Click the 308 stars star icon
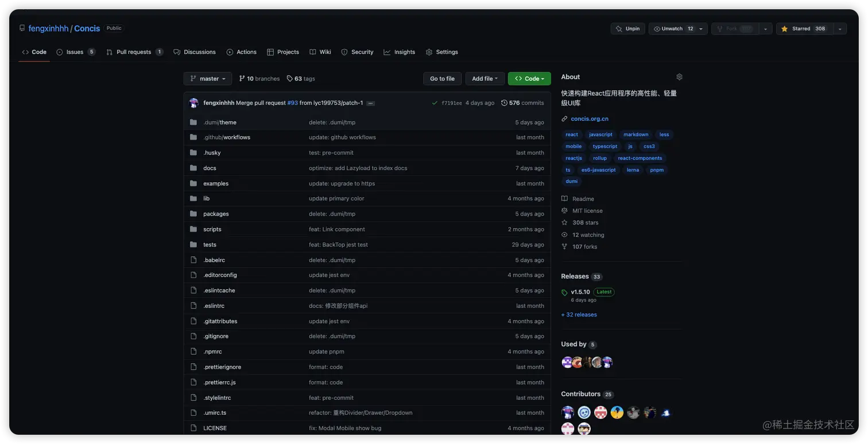This screenshot has height=444, width=868. (x=564, y=222)
